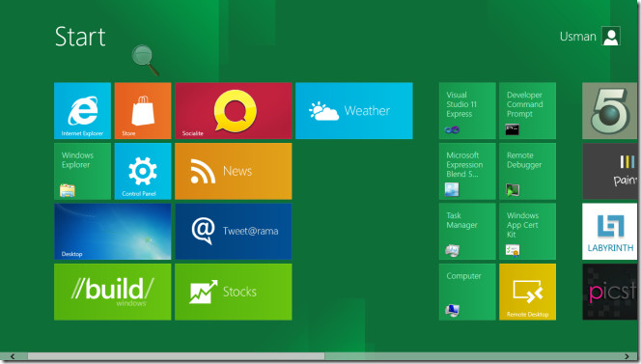Open the //build/ windows tile
The width and height of the screenshot is (641, 364).
point(112,292)
